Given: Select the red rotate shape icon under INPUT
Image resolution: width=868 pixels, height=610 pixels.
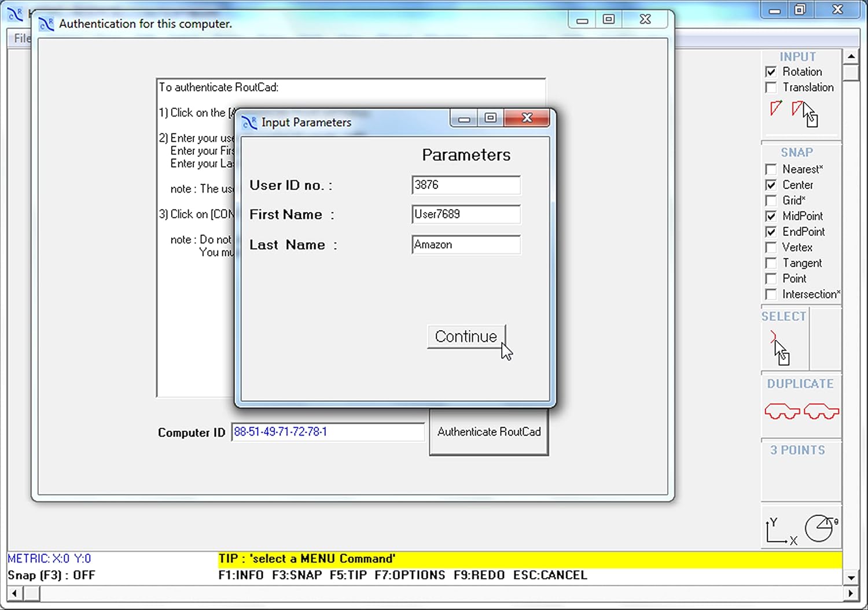Looking at the screenshot, I should point(776,108).
